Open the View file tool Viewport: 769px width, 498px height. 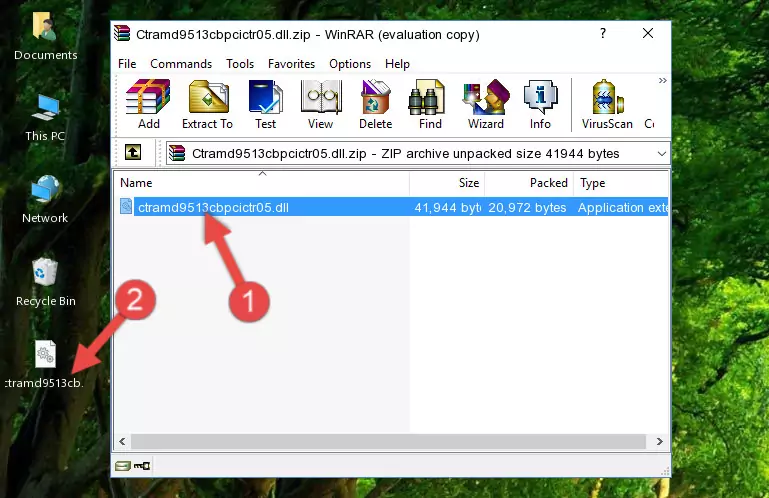[321, 104]
